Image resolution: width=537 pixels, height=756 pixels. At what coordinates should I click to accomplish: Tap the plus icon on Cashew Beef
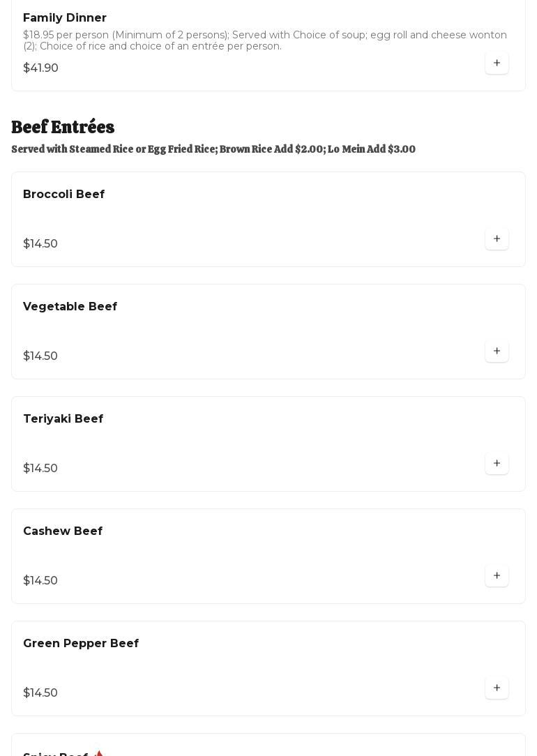pos(497,576)
